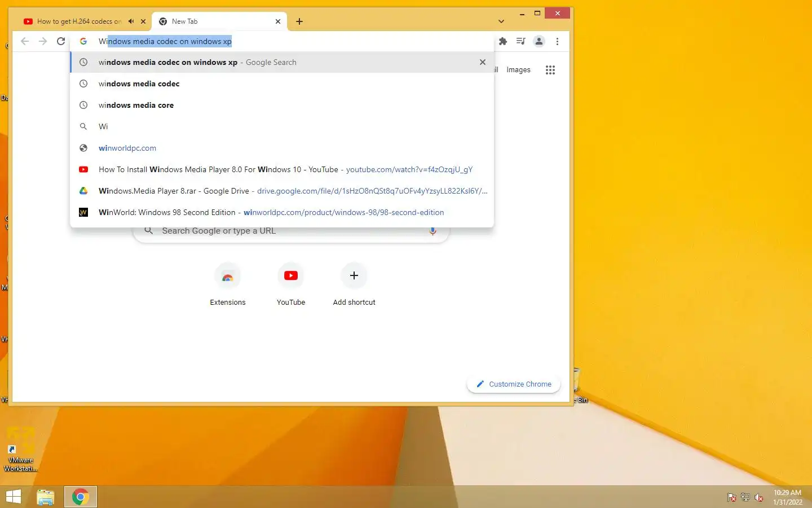Open the taskbar clock showing 10:29 AM

click(x=787, y=497)
